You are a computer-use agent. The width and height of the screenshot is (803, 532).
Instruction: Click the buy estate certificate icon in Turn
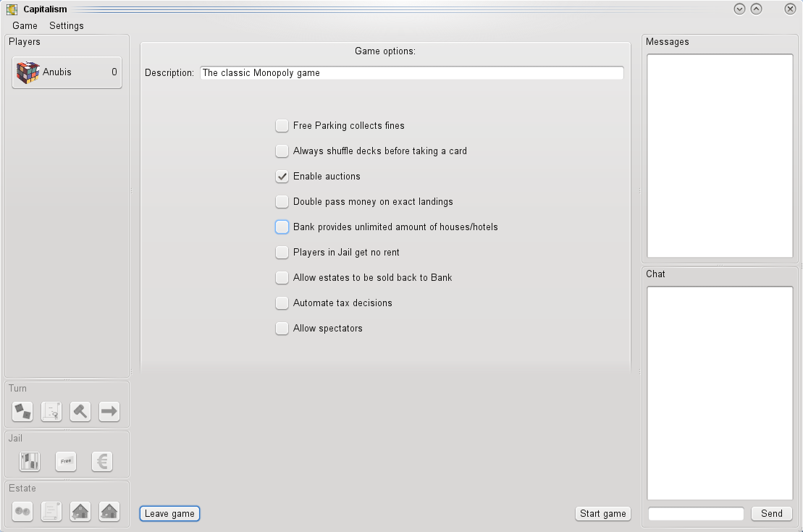(51, 411)
